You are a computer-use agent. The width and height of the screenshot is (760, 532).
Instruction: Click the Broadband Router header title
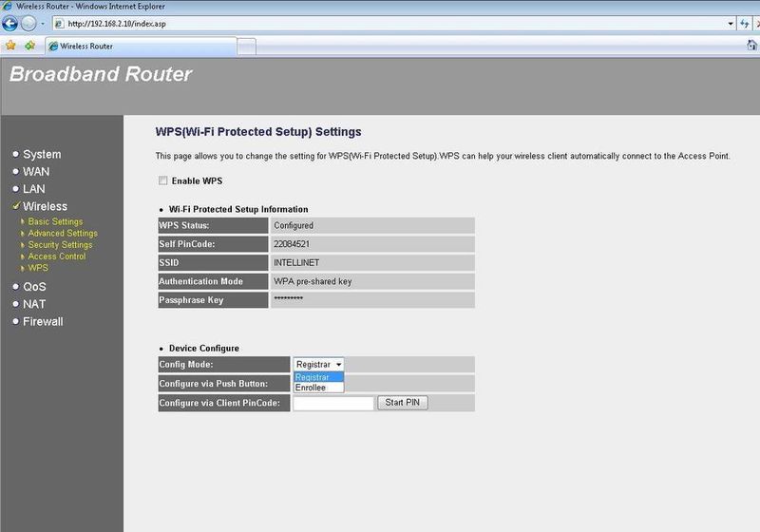[x=101, y=74]
